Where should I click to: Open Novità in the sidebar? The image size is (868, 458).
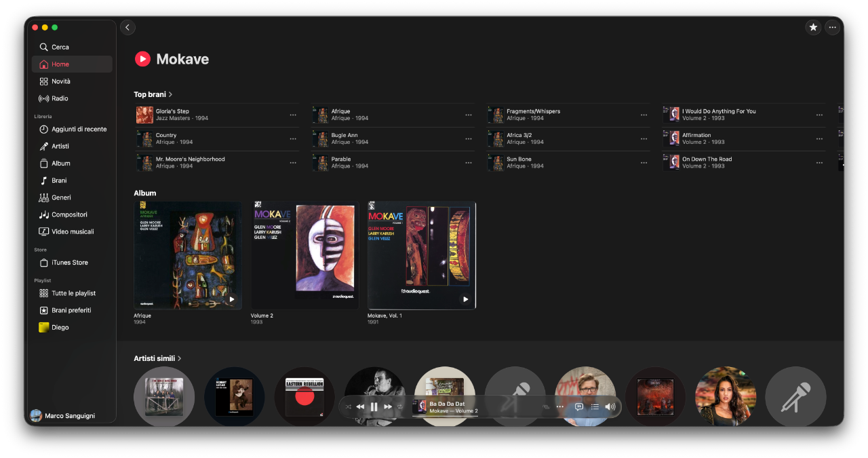tap(72, 81)
